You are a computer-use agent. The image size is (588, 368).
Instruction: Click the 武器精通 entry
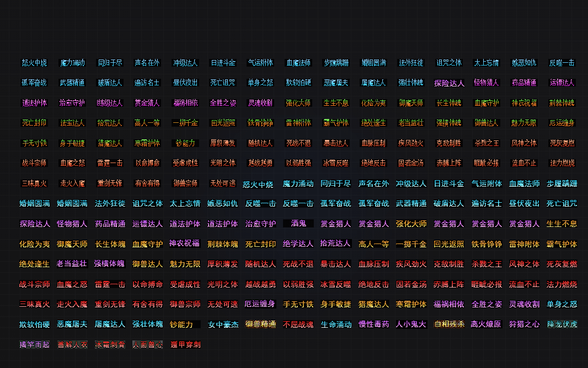72,83
